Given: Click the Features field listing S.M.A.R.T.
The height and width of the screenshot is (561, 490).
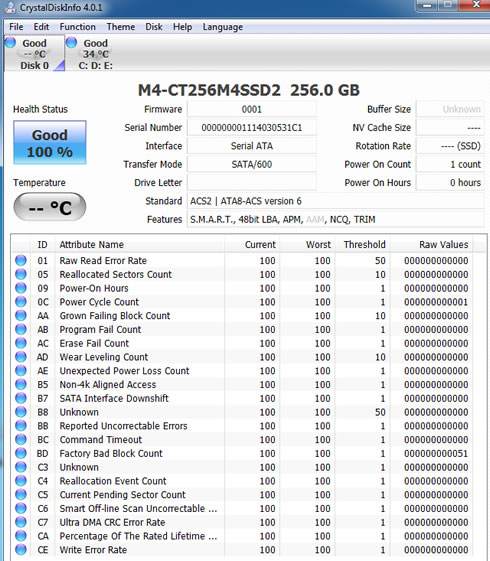Looking at the screenshot, I should (x=335, y=219).
